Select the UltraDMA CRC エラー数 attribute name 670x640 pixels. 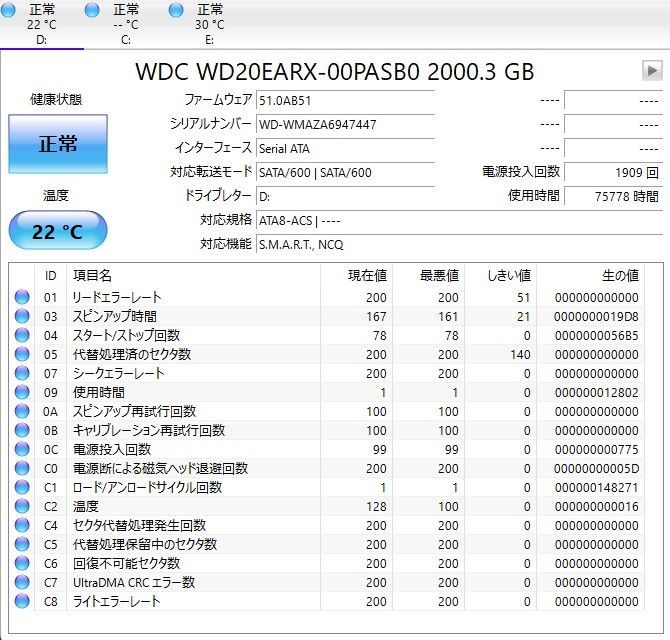[134, 582]
